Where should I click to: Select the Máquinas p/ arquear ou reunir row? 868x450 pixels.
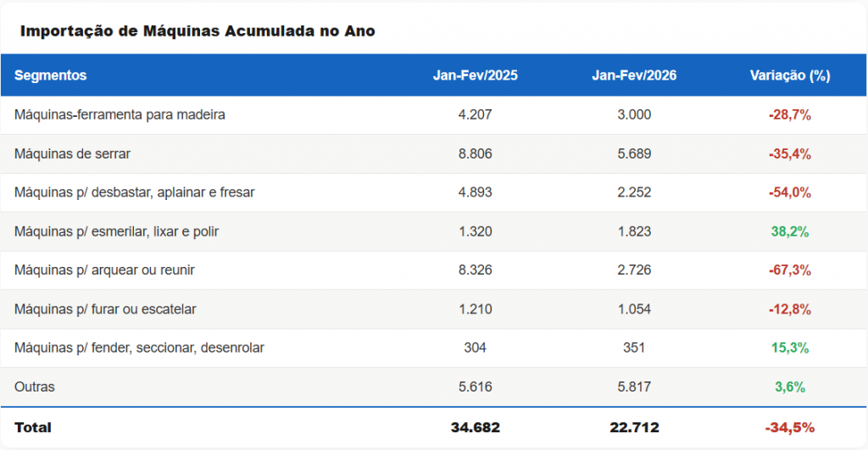point(105,270)
